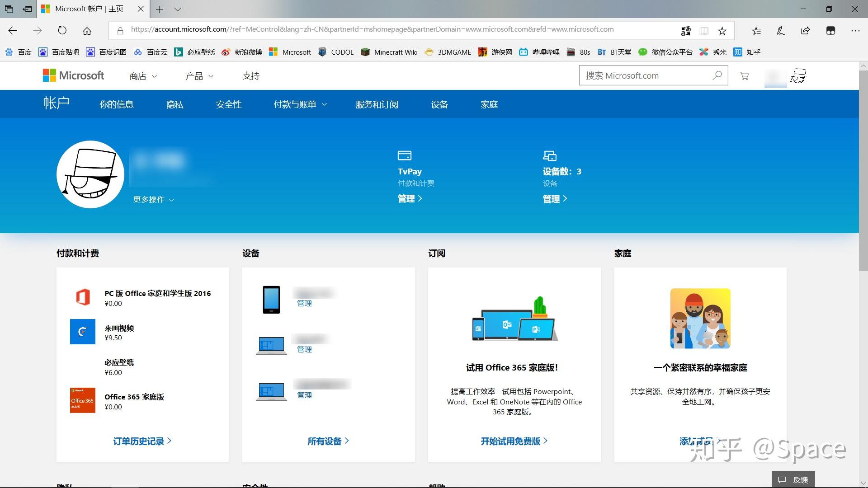
Task: Open the 服务和订阅 tab
Action: pyautogui.click(x=377, y=104)
